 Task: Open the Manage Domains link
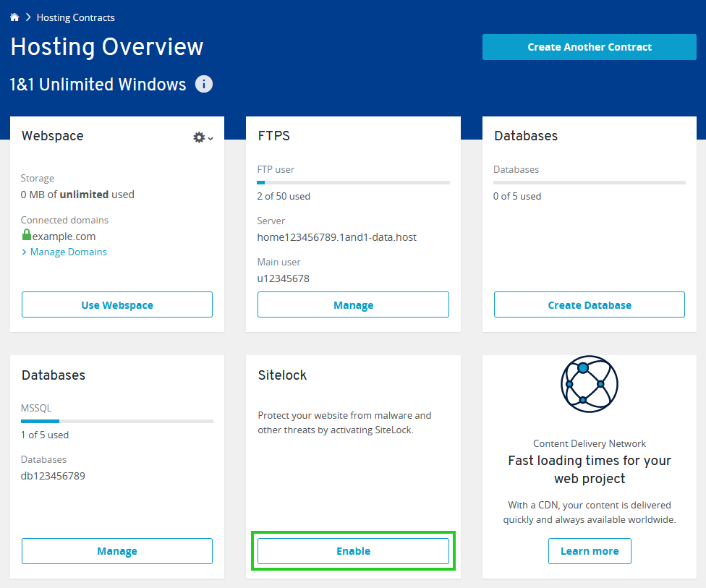click(x=69, y=252)
